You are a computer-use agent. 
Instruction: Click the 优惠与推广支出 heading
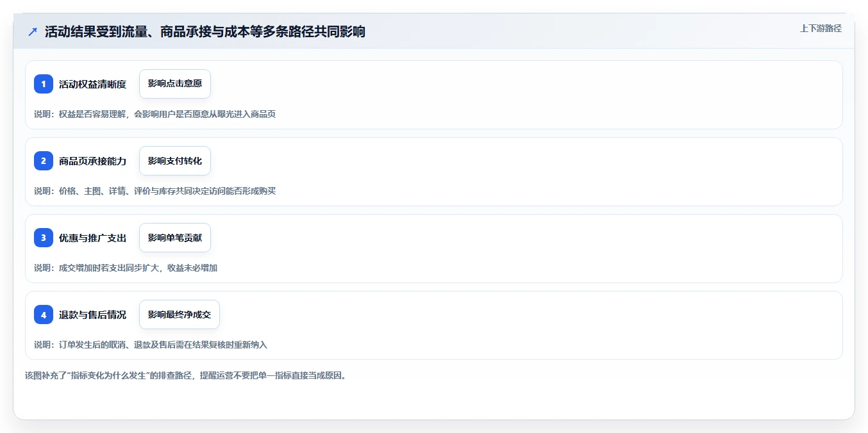tap(93, 238)
